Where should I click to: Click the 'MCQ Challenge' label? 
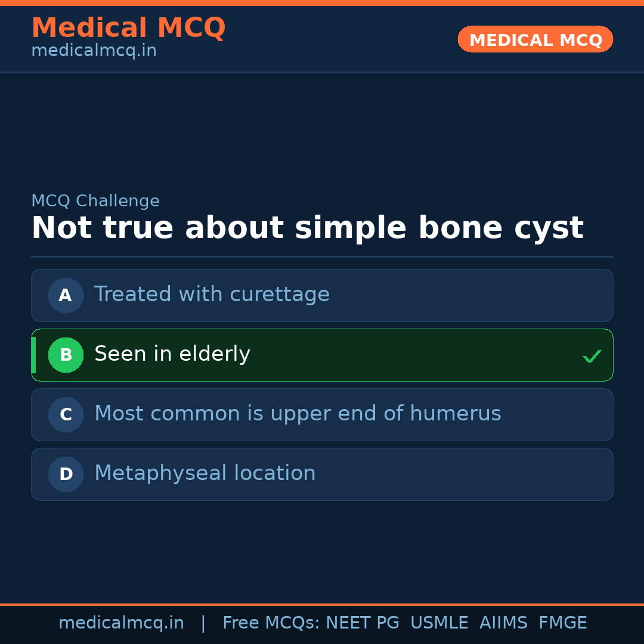(x=95, y=202)
